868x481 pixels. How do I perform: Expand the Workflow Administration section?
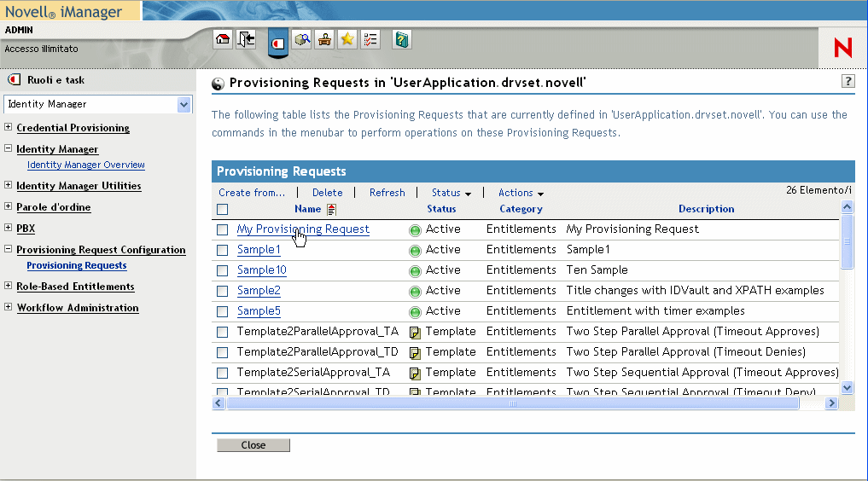pos(9,308)
